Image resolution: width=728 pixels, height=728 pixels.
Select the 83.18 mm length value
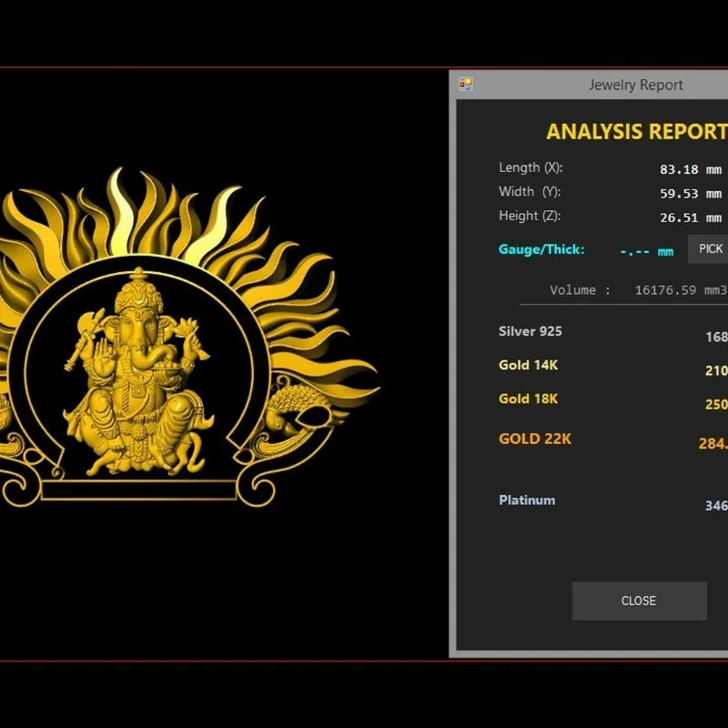[x=691, y=169]
